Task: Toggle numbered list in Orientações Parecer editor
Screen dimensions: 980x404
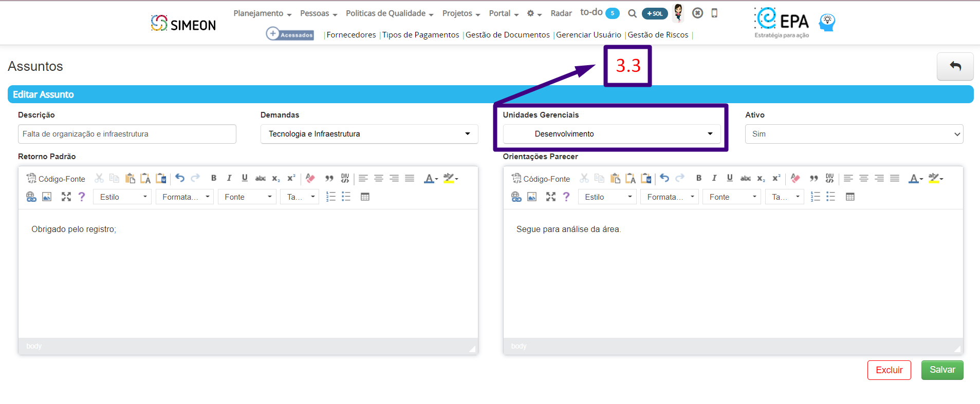Action: pyautogui.click(x=816, y=197)
